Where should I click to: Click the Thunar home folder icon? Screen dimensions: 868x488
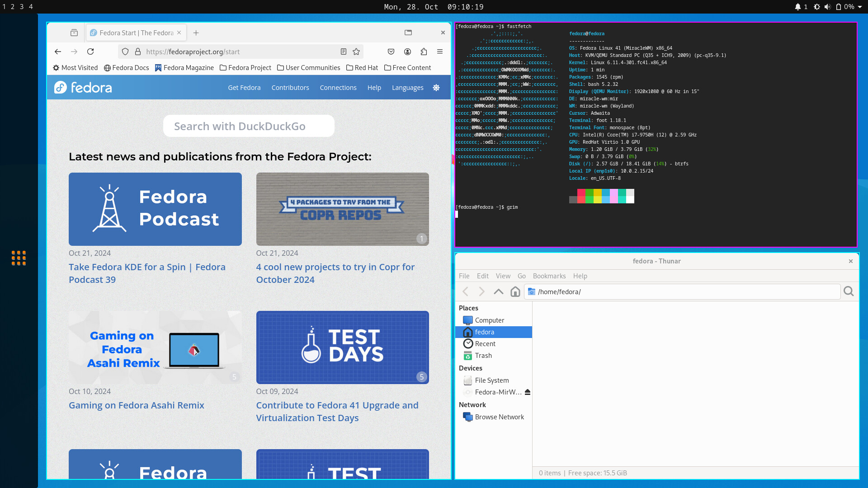click(x=515, y=291)
